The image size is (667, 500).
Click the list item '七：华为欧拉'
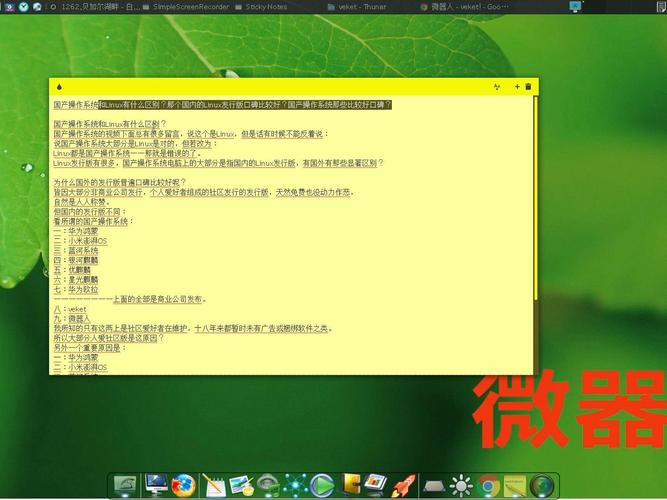[x=76, y=289]
